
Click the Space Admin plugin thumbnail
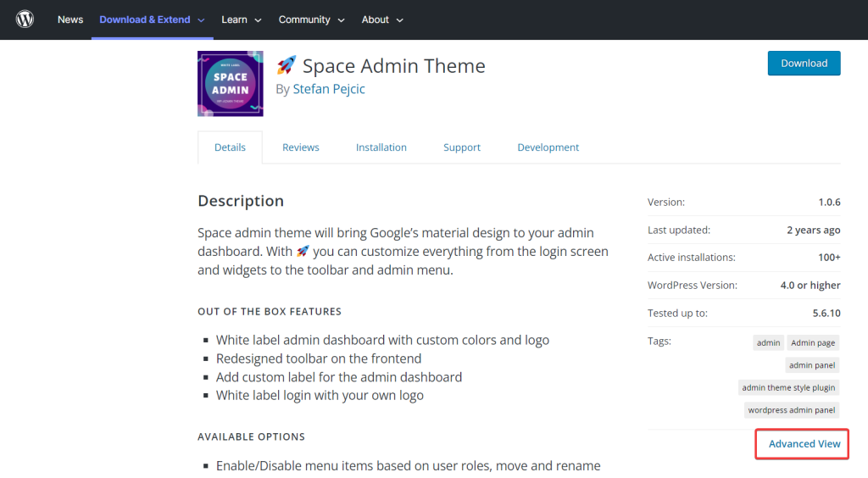pyautogui.click(x=231, y=84)
